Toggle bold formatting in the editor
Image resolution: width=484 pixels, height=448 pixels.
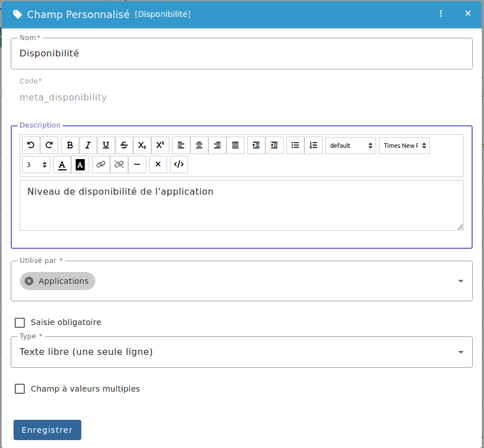coord(70,145)
